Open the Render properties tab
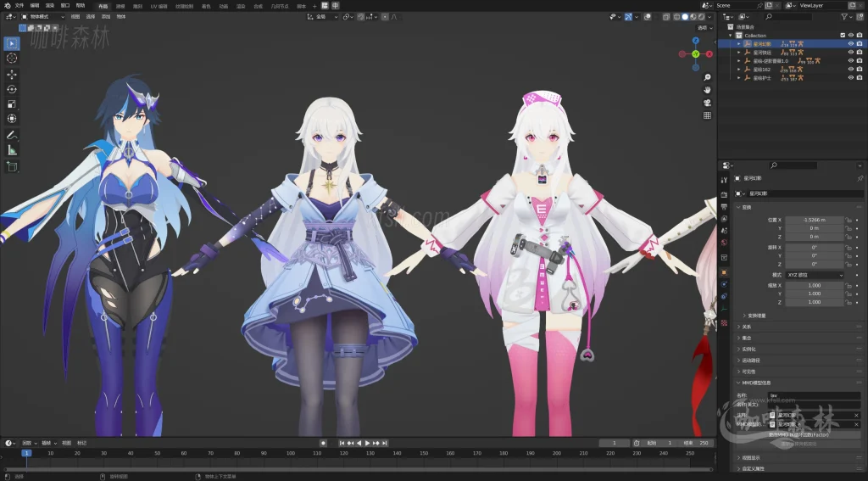Viewport: 868px width, 481px height. (x=724, y=194)
